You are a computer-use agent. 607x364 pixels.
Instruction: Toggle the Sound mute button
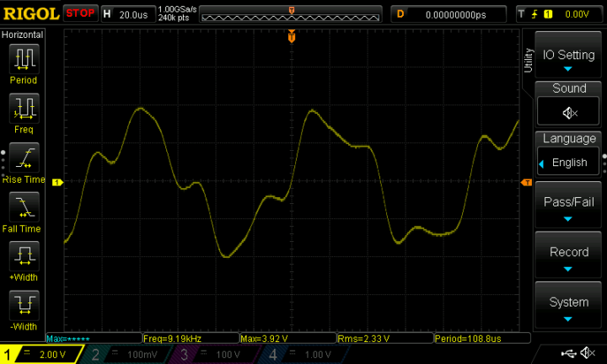(x=569, y=113)
